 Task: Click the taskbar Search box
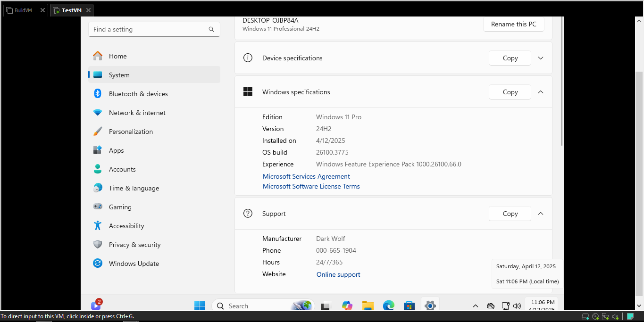[263, 305]
